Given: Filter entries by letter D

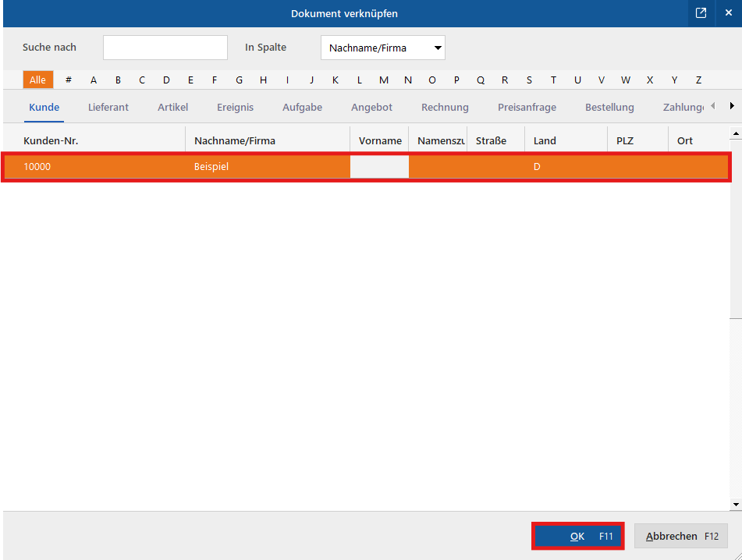Looking at the screenshot, I should point(166,80).
